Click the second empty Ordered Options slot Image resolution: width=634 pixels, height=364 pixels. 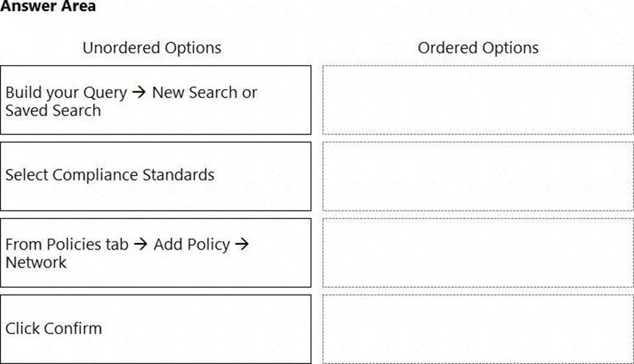click(x=478, y=176)
